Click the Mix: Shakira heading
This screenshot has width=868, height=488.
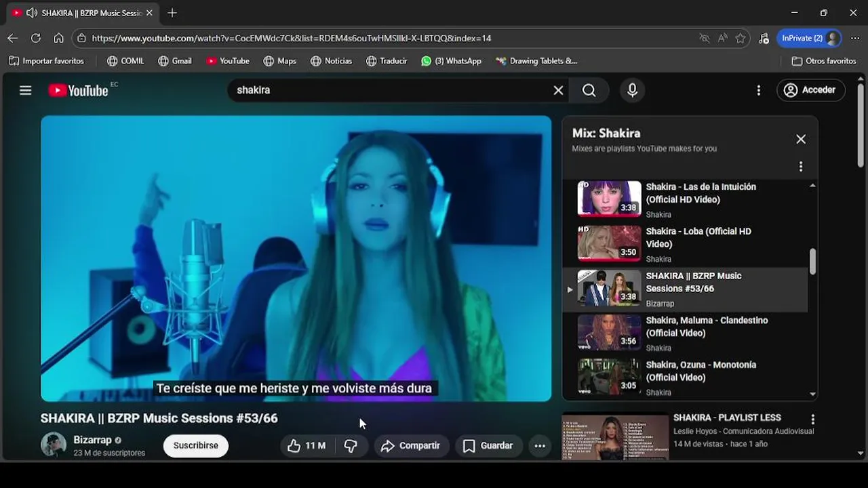click(x=606, y=134)
